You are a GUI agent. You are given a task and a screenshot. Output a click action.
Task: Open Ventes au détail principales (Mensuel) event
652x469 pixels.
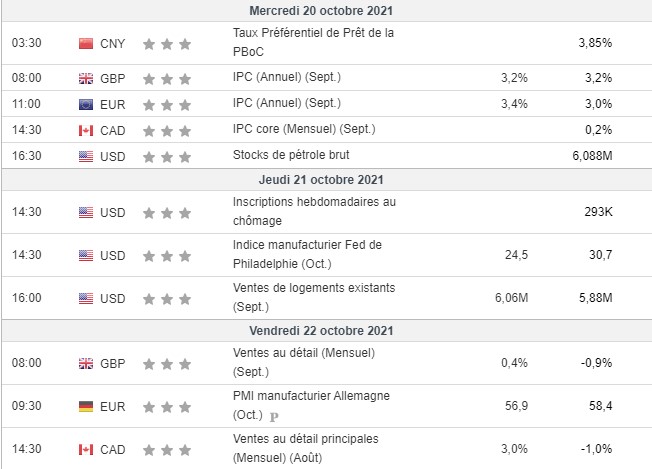pos(306,449)
